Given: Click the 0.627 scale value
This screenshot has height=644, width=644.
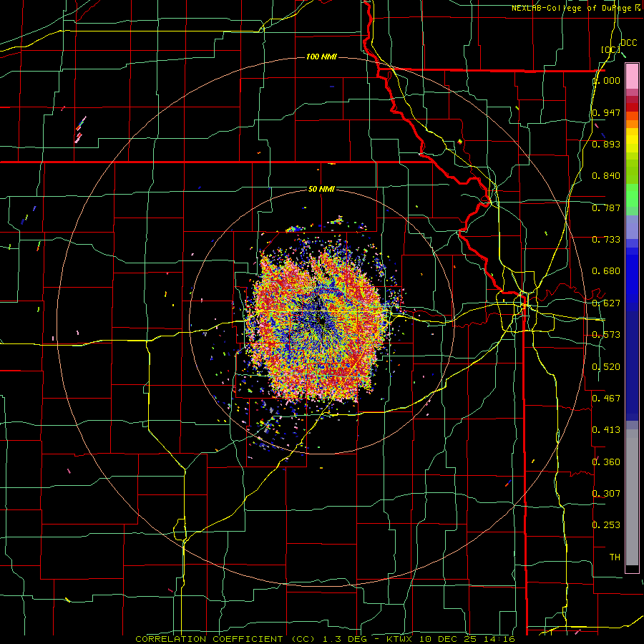Looking at the screenshot, I should pos(606,303).
